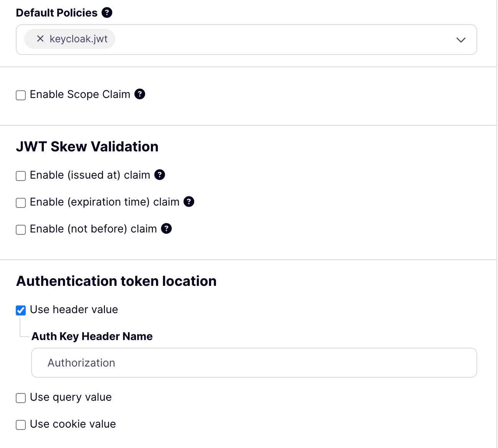Enable Use query value
Image resolution: width=498 pixels, height=448 pixels.
pos(20,398)
